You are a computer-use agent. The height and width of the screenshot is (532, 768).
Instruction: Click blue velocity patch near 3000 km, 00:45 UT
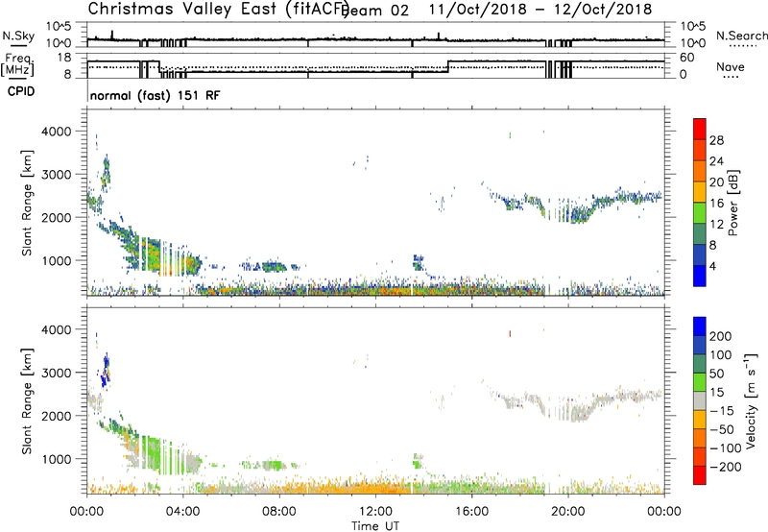(105, 372)
